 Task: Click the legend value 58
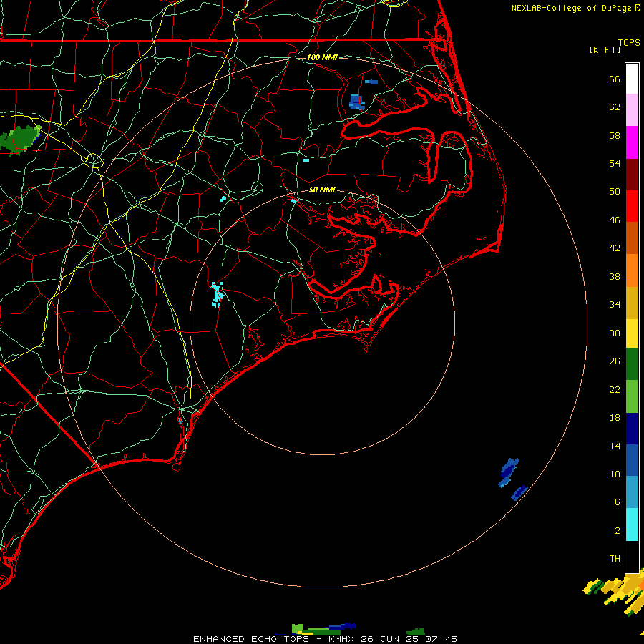pos(615,135)
